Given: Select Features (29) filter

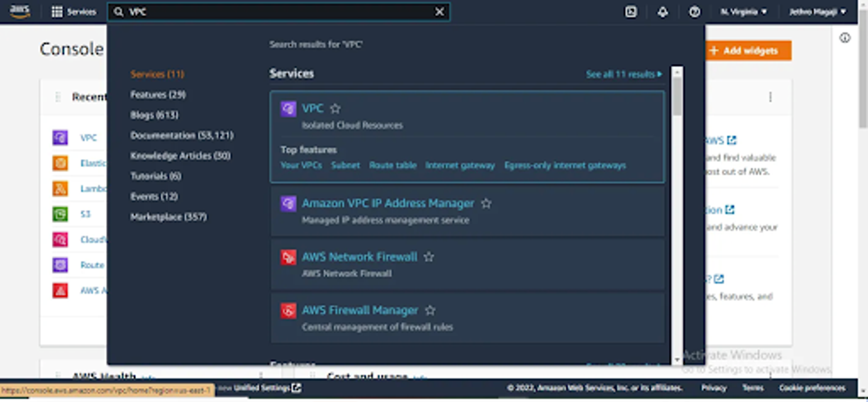Looking at the screenshot, I should click(x=158, y=95).
